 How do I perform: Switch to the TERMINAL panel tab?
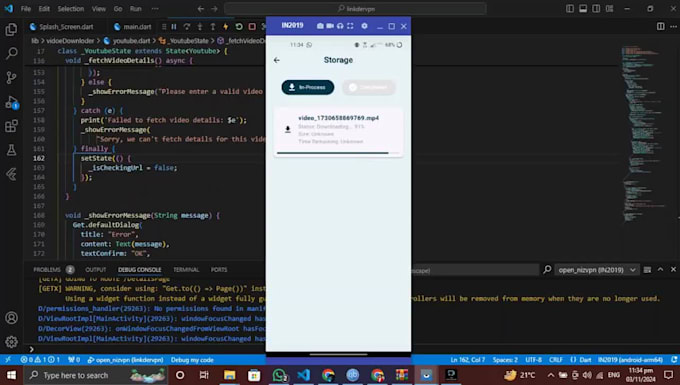[186, 270]
